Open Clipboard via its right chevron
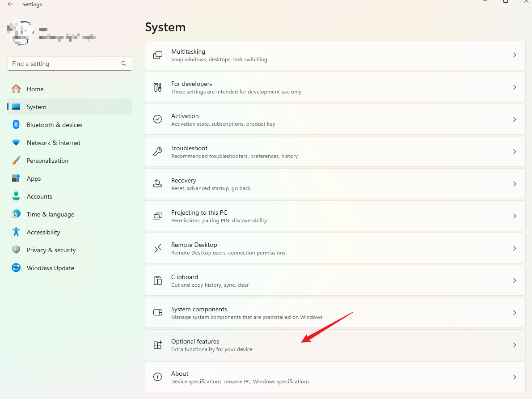 [x=515, y=280]
